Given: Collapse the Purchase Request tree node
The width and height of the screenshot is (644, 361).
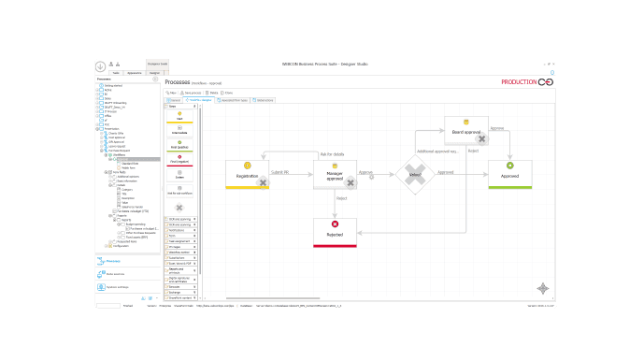Looking at the screenshot, I should coord(102,151).
